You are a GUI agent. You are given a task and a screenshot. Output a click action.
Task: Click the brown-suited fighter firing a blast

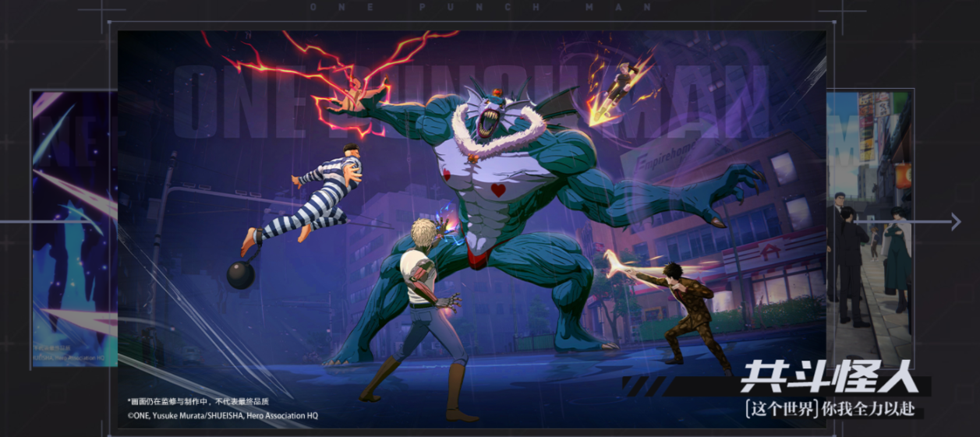[x=686, y=312]
